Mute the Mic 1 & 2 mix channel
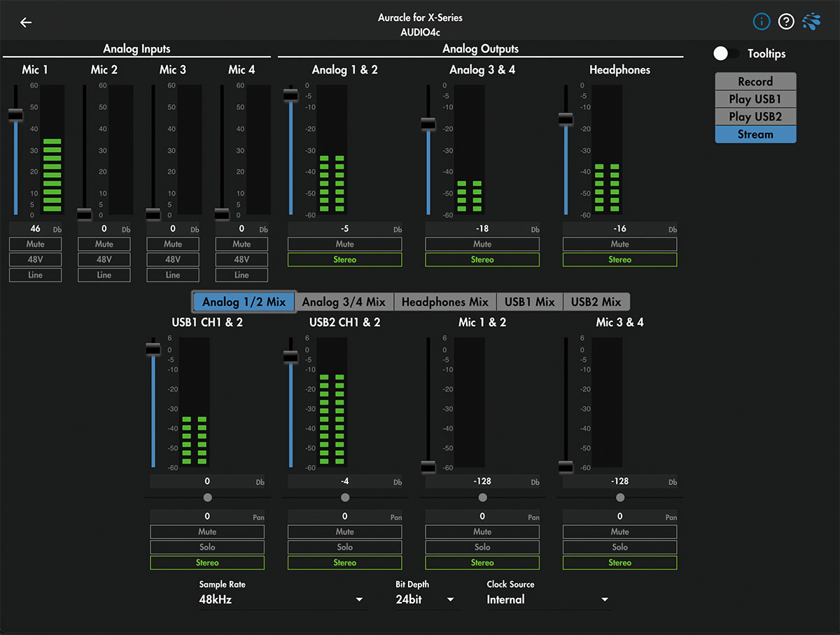 [x=482, y=532]
